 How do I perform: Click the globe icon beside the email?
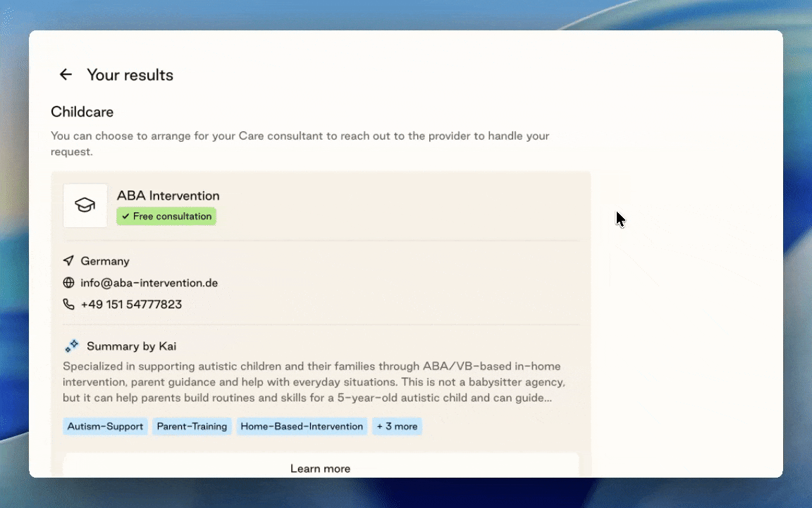pyautogui.click(x=68, y=282)
